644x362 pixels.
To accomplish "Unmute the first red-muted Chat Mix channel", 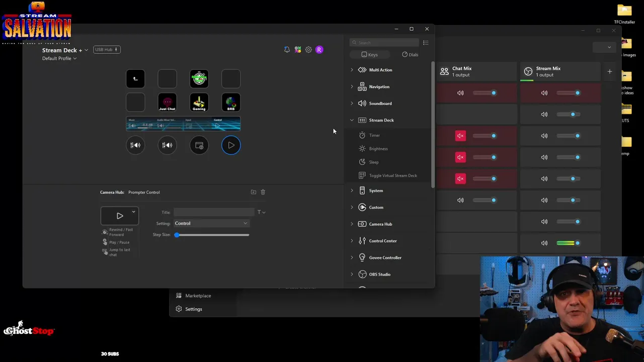I will click(x=460, y=136).
